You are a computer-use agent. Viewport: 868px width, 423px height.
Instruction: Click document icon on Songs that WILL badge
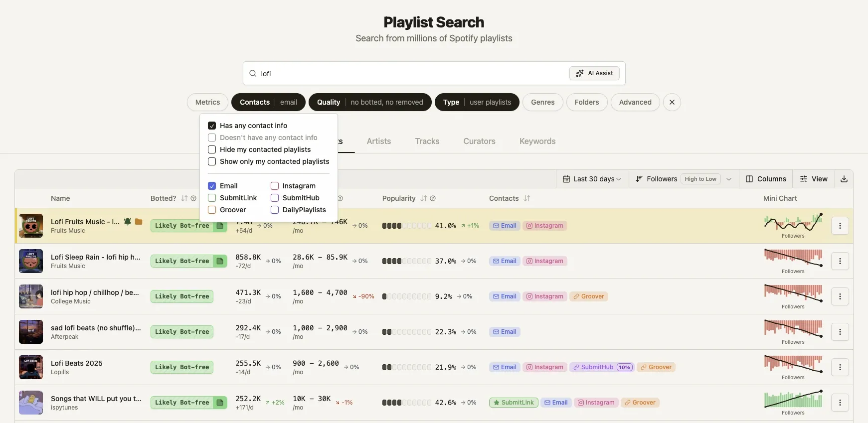pyautogui.click(x=220, y=403)
